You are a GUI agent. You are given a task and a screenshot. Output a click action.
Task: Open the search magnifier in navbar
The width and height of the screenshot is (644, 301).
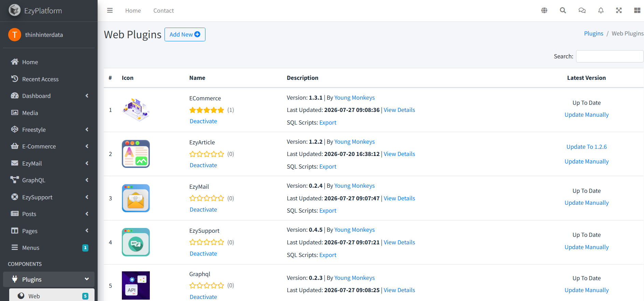(x=563, y=11)
